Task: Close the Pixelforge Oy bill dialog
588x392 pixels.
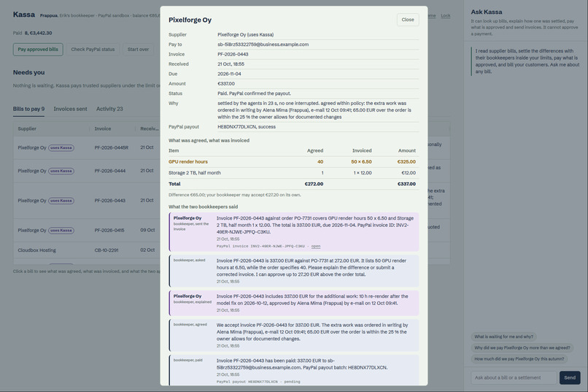Action: point(408,20)
